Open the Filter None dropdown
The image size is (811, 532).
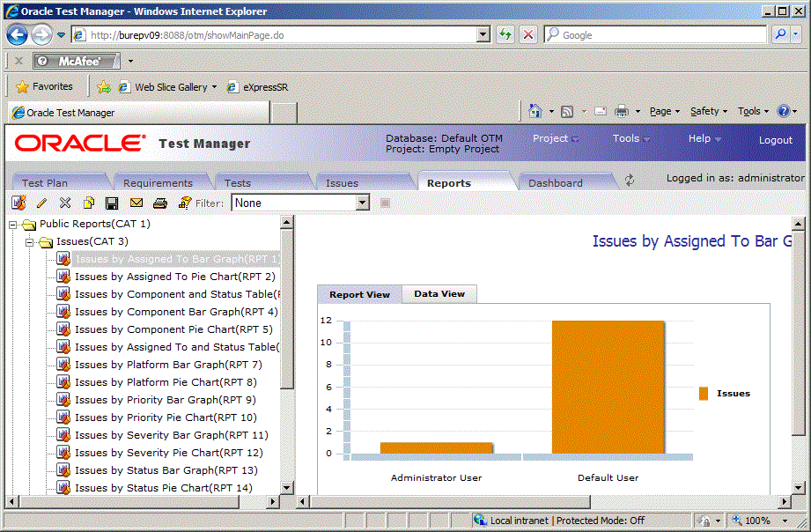coord(363,203)
